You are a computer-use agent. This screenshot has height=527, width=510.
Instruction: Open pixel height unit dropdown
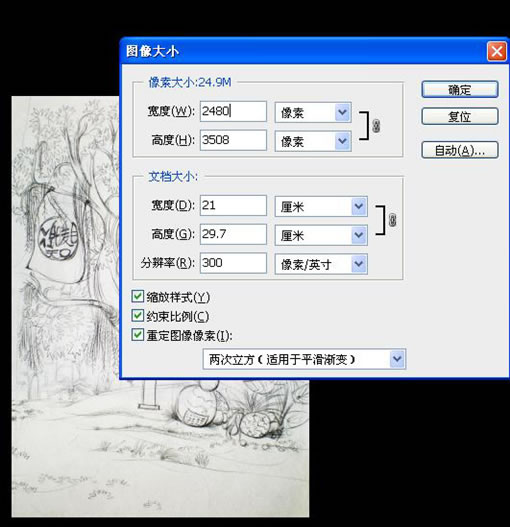click(313, 141)
